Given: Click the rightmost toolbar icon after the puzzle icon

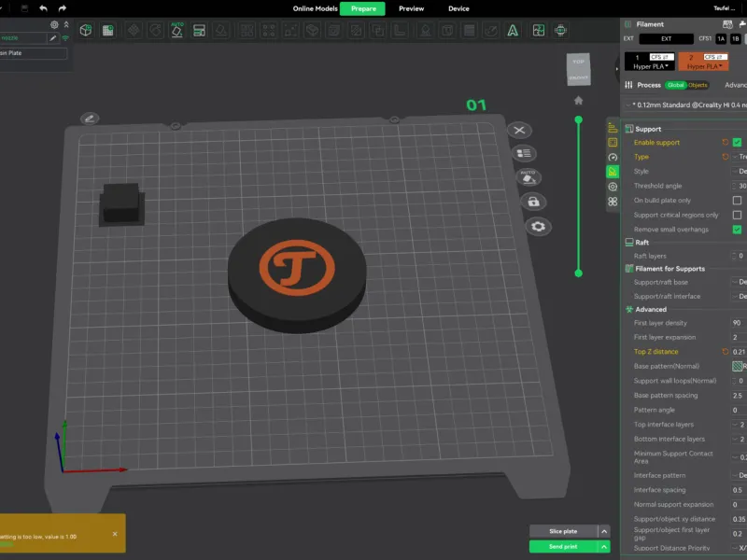Looking at the screenshot, I should click(561, 30).
